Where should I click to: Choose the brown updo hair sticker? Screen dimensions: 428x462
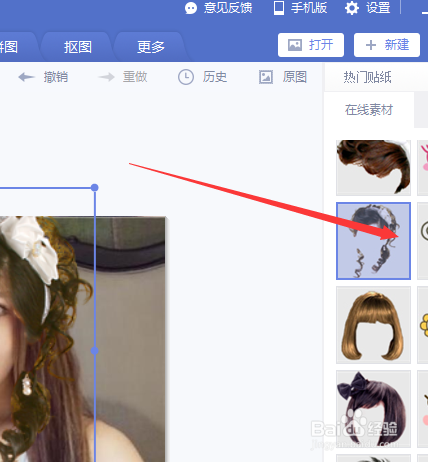pos(373,168)
